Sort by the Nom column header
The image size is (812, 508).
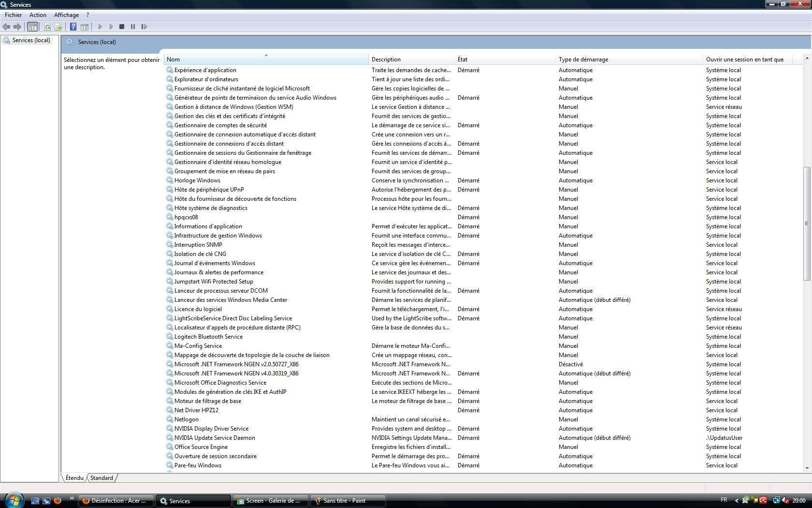coord(266,60)
